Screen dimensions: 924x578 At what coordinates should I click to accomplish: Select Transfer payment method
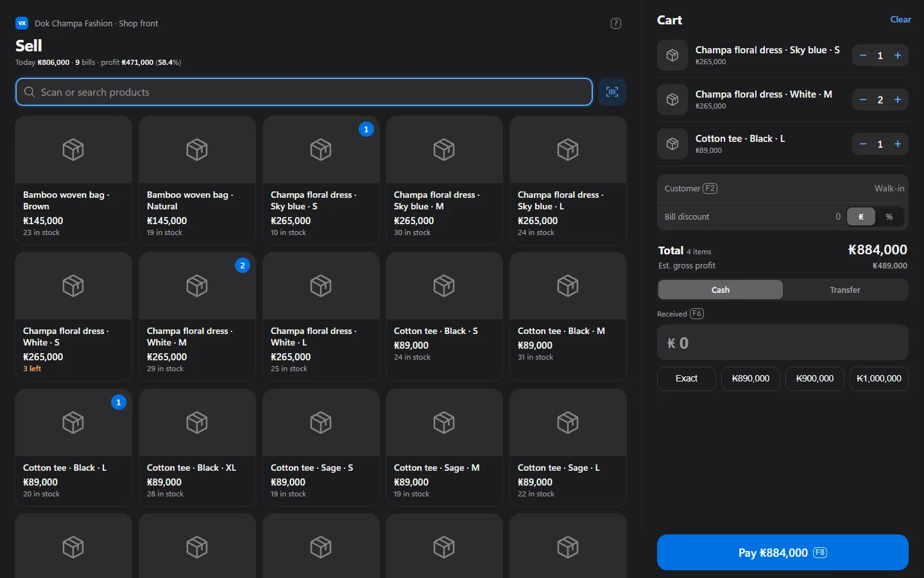pyautogui.click(x=845, y=290)
